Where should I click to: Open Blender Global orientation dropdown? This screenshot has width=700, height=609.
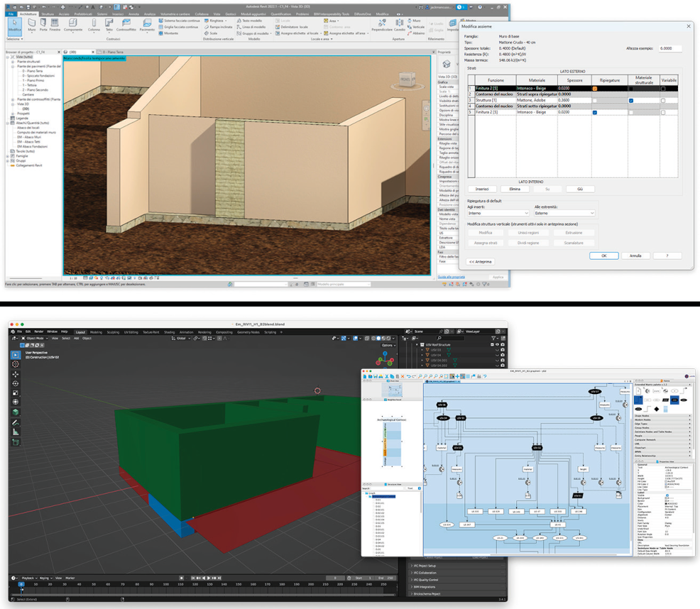point(181,338)
